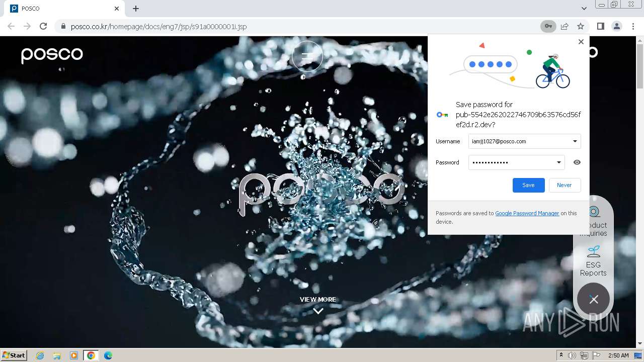
Task: Toggle the browser side panel
Action: point(600,26)
